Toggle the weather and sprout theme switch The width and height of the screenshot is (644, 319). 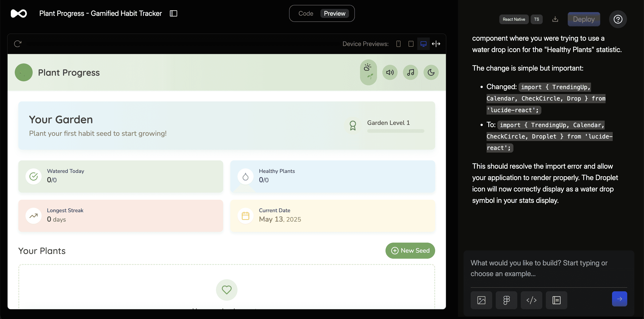(x=368, y=72)
